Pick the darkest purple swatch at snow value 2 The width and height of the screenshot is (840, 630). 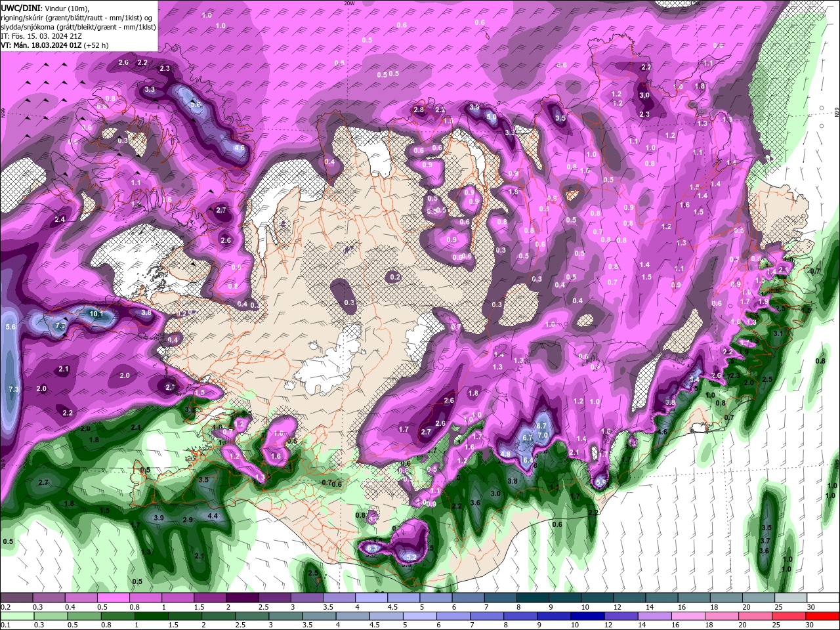(x=242, y=598)
